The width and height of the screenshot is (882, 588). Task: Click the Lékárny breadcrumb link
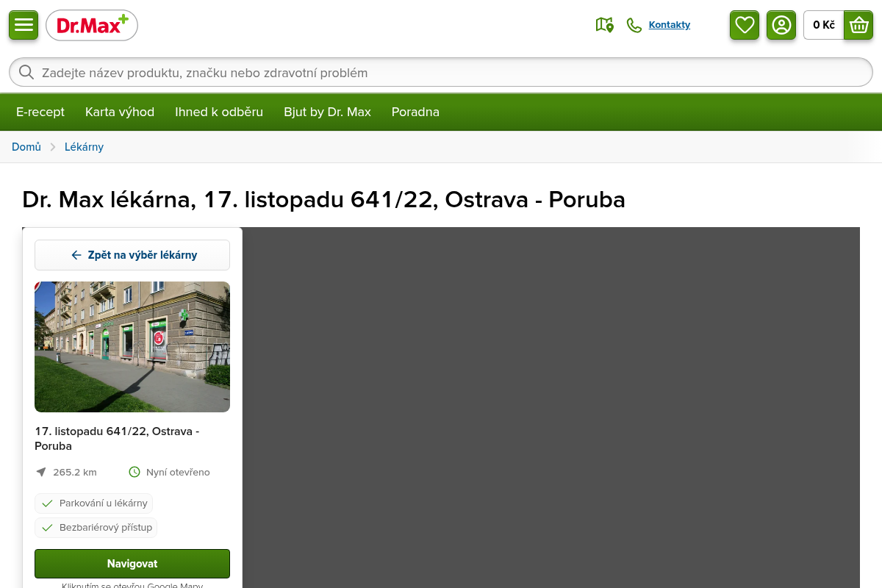84,147
